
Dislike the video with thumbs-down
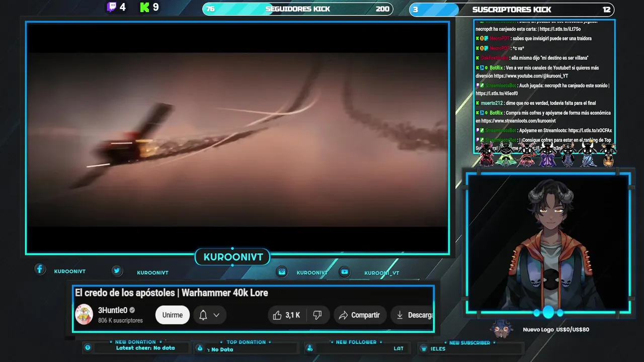point(317,315)
